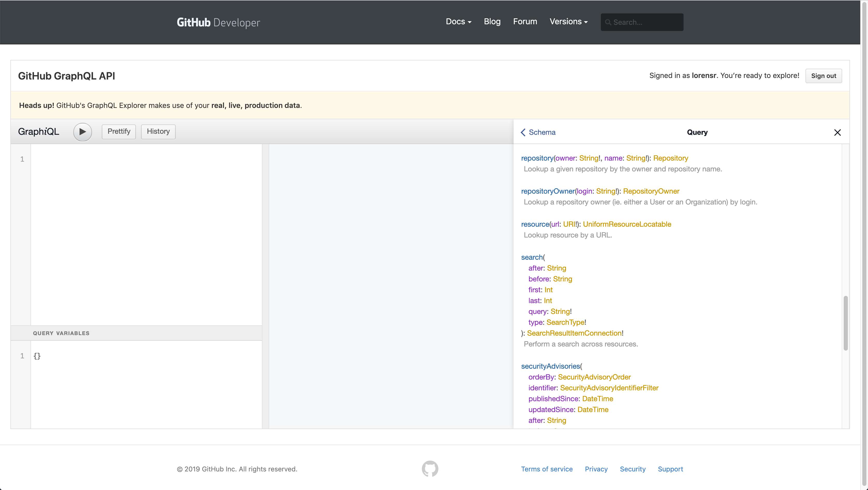Open the SearchType type link
Viewport: 868px width, 490px height.
[565, 322]
